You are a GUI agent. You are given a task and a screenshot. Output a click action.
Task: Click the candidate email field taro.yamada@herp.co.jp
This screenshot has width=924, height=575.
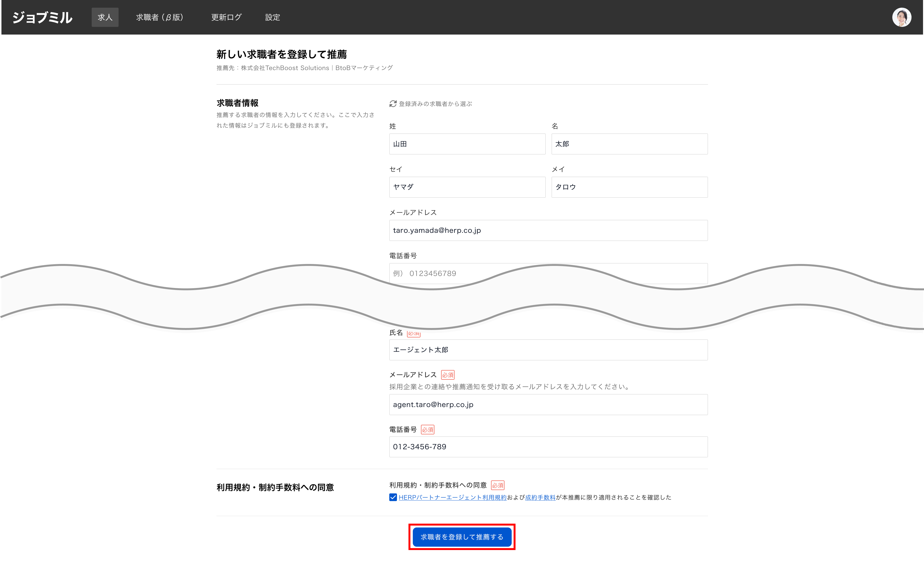tap(548, 230)
